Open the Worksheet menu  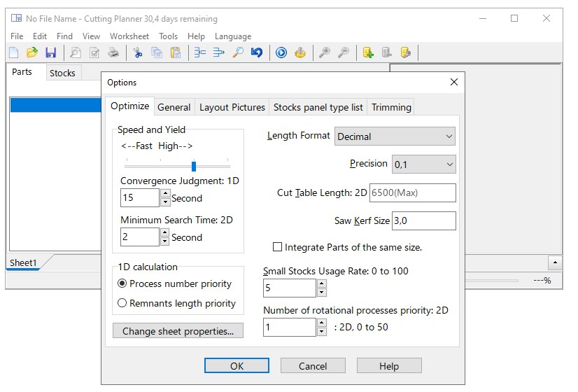click(x=129, y=36)
